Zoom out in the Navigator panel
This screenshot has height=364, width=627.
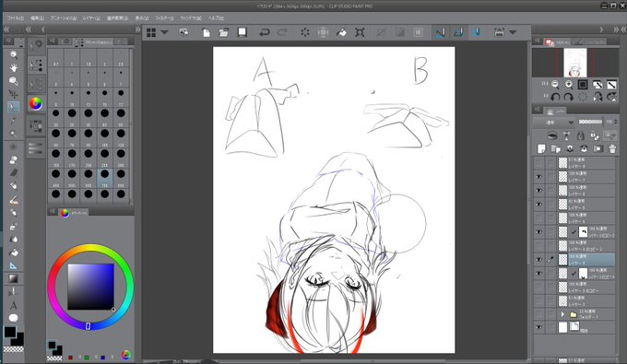pos(555,84)
